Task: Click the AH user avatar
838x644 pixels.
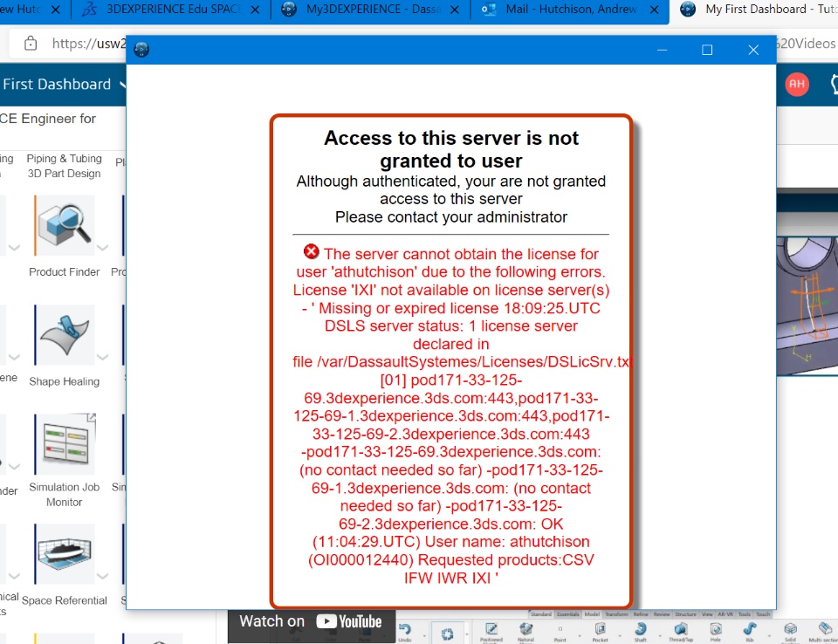Action: point(796,84)
